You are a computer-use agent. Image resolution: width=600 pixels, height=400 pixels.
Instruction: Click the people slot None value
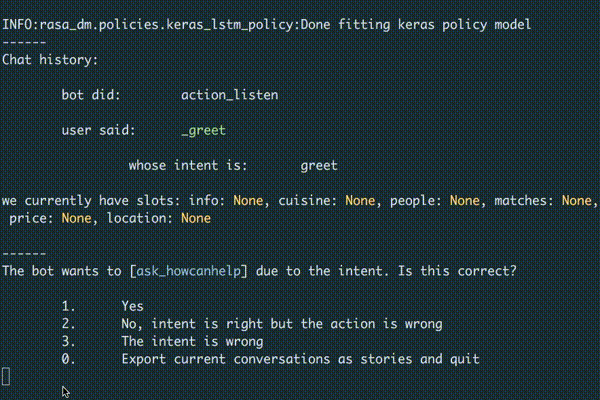(x=465, y=201)
